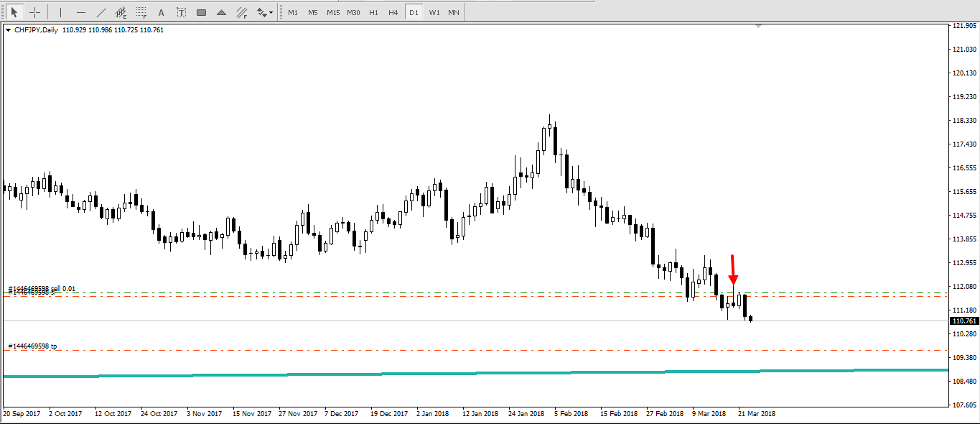Screen dimensions: 980x424
Task: Switch chart to M5 timeframe
Action: pyautogui.click(x=313, y=12)
